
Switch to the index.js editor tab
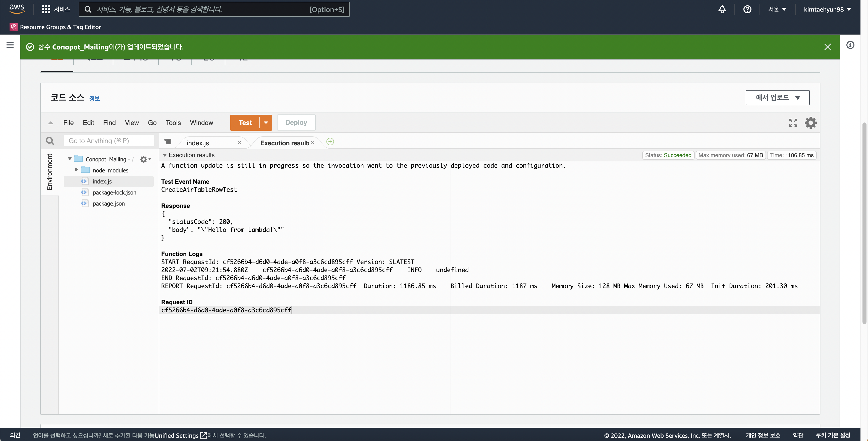[x=198, y=143]
